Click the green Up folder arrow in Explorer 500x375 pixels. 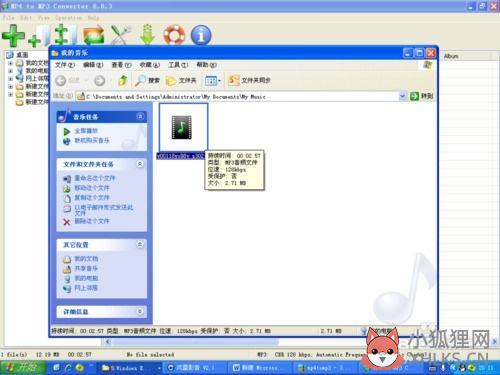[x=123, y=80]
